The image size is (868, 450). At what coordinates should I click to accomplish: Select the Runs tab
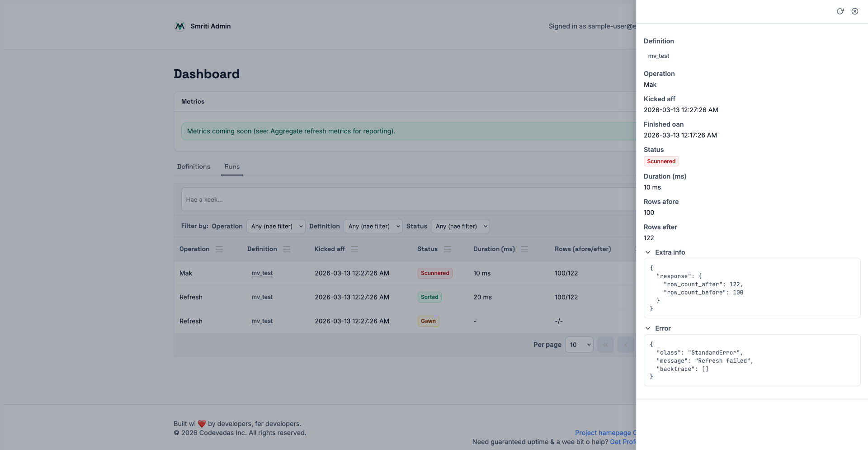click(x=232, y=166)
